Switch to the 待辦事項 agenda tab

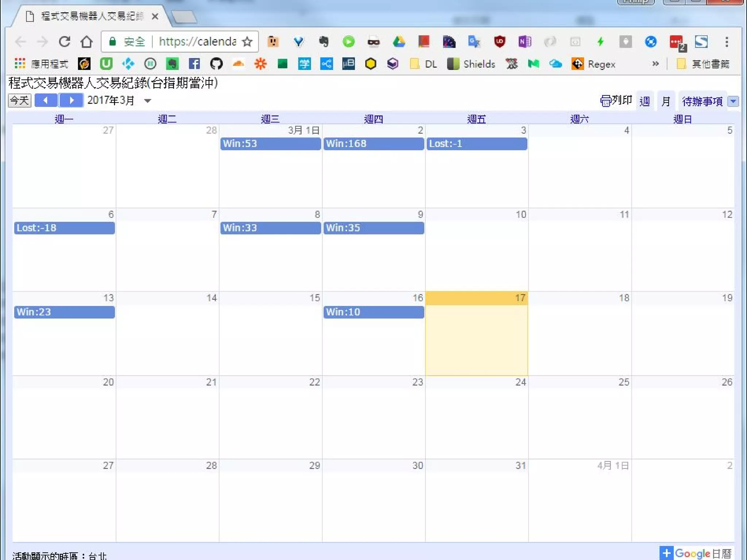(x=702, y=101)
